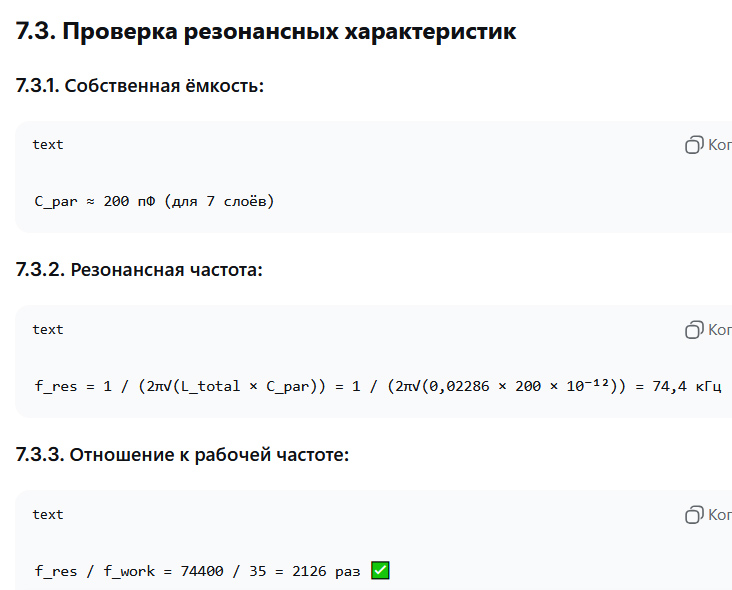
Task: Click the 'text' language label above f_res / f_work
Action: 47,515
